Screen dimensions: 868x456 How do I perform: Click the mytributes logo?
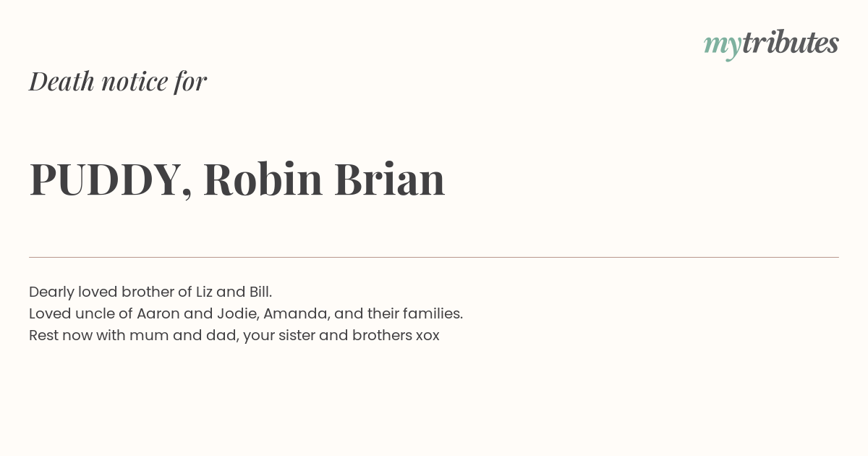click(x=771, y=44)
